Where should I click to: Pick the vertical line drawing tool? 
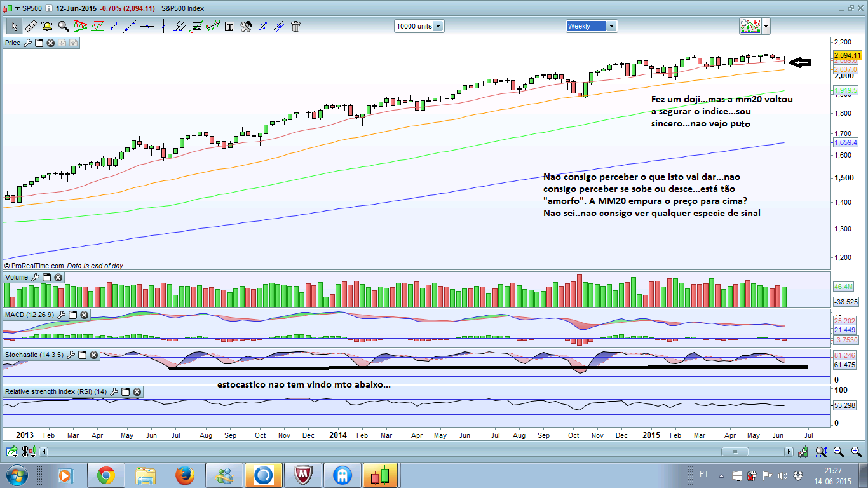point(163,26)
